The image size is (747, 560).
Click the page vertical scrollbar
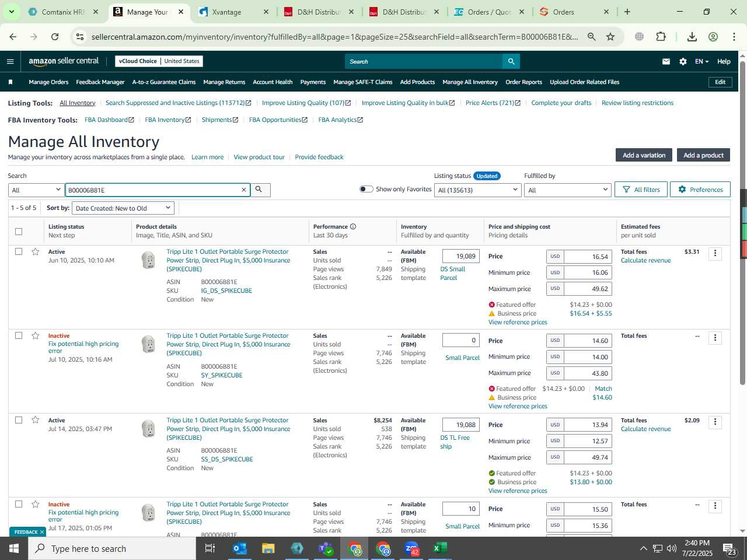pyautogui.click(x=742, y=222)
